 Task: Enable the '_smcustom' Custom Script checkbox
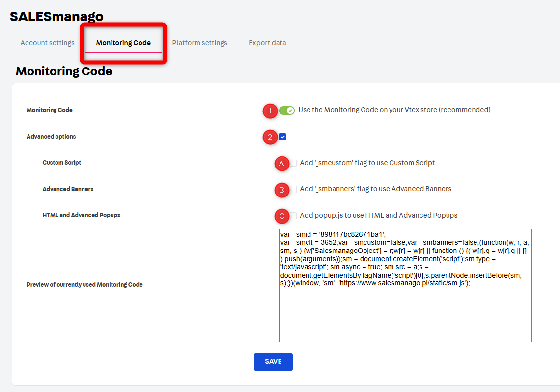[293, 163]
